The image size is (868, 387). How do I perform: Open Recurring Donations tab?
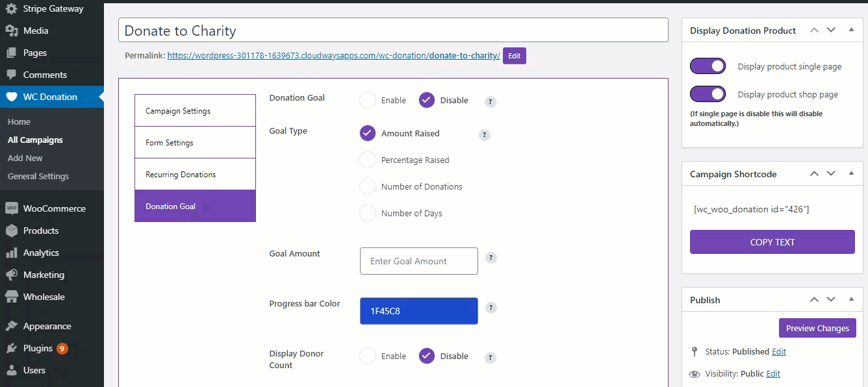click(195, 175)
